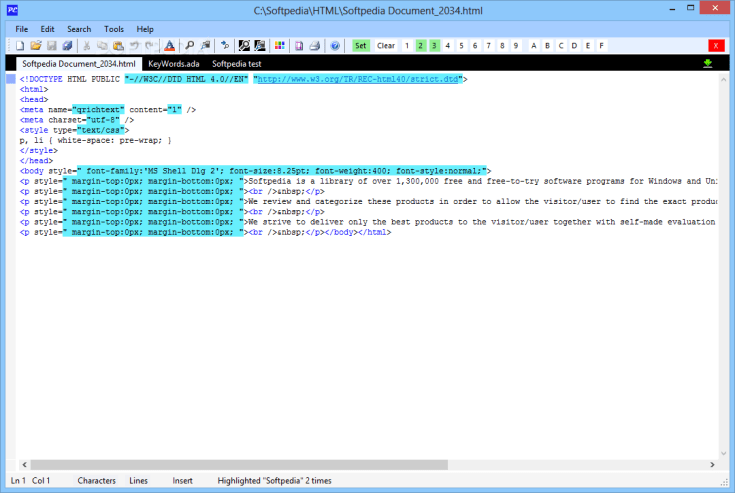Click the Redo arrow icon
The image size is (735, 493).
coord(150,45)
